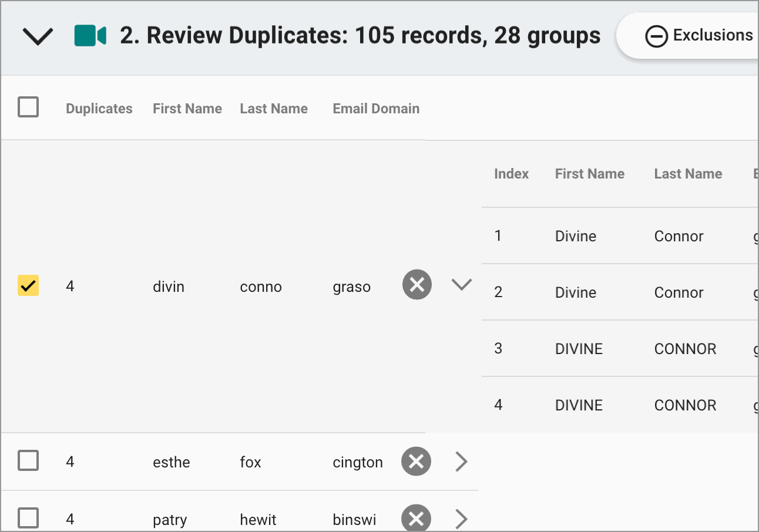Sort by the First Name column
The image size is (759, 532).
coord(187,108)
